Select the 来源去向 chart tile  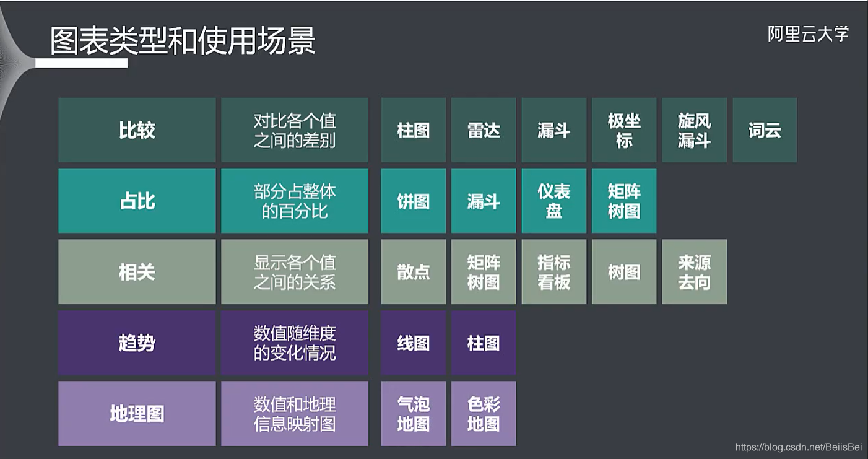coord(694,271)
